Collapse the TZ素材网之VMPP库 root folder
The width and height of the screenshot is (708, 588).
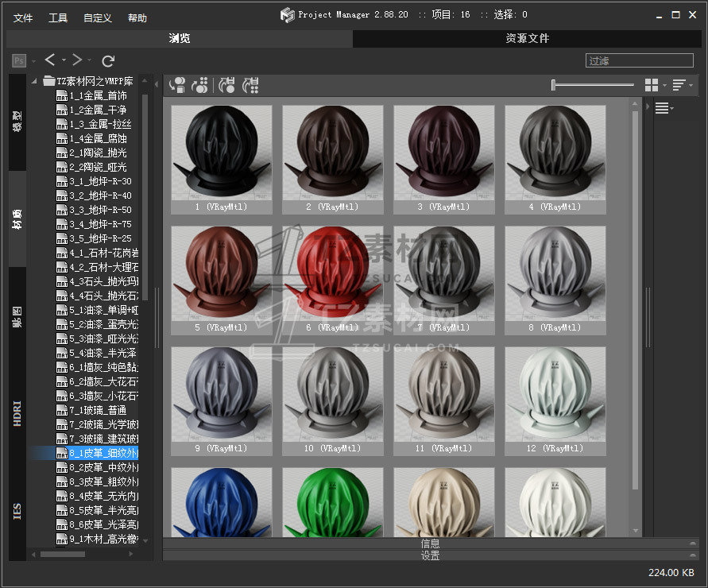[36, 81]
